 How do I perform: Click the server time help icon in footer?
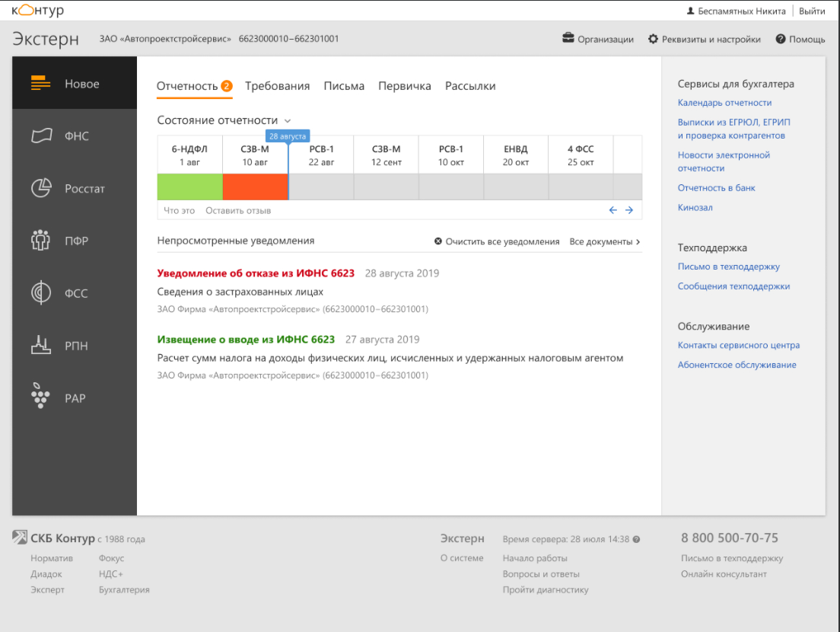tap(636, 539)
